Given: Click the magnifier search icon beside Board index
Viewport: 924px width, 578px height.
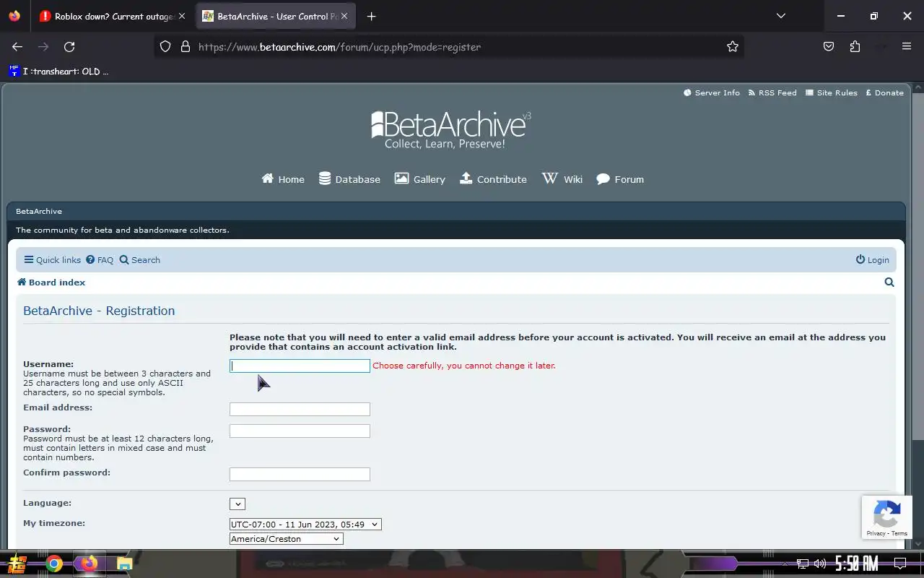Looking at the screenshot, I should pos(889,282).
